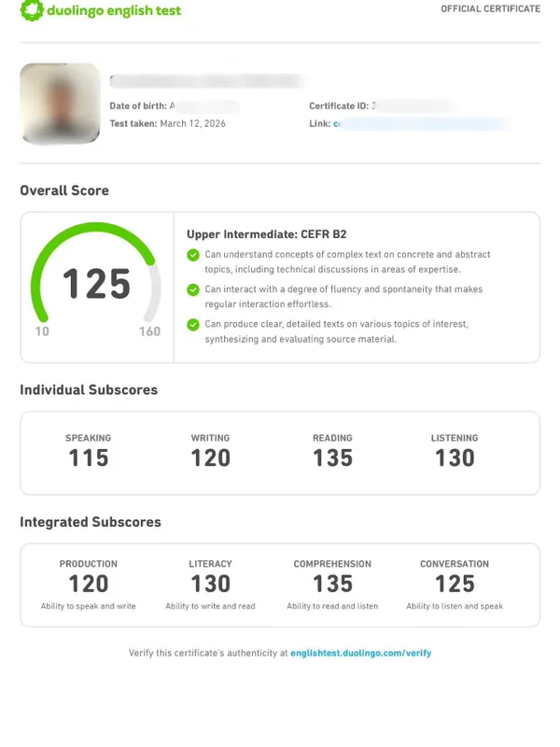
Task: Click the Production score 120
Action: tap(89, 584)
